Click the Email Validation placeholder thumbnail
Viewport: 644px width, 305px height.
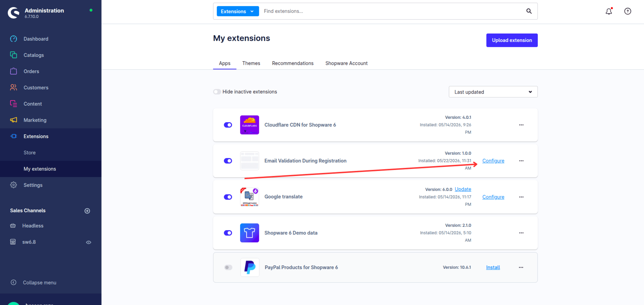click(249, 161)
